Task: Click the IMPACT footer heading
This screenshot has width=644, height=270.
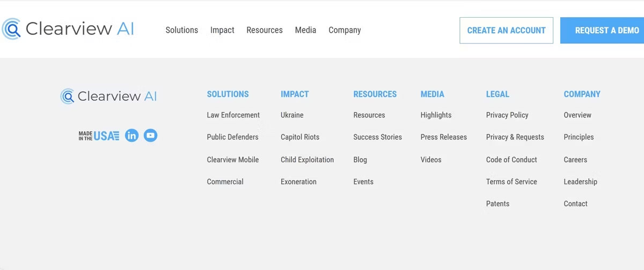Action: click(295, 94)
